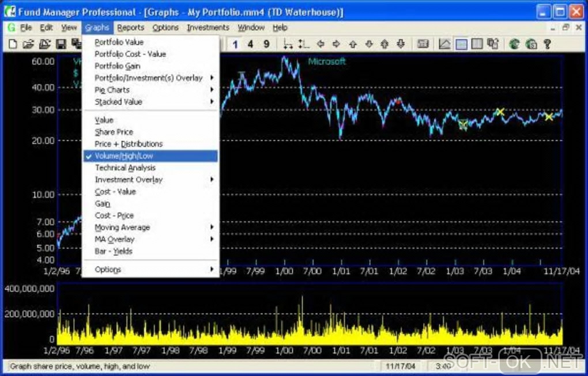This screenshot has height=376, width=588.
Task: Open the Investments menu
Action: [208, 27]
